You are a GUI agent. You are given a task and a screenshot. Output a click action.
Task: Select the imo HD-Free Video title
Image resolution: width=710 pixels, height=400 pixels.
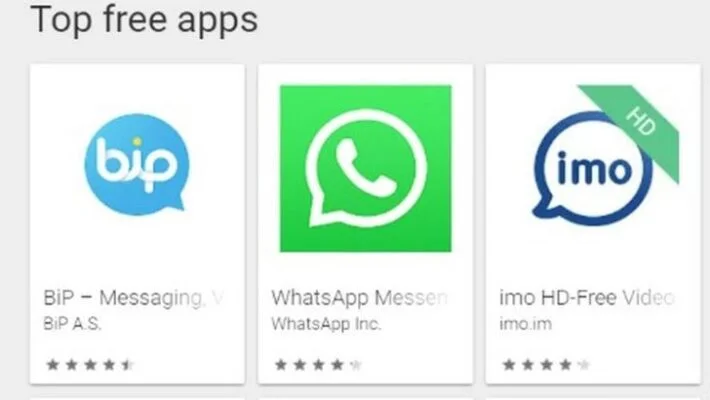pyautogui.click(x=587, y=298)
